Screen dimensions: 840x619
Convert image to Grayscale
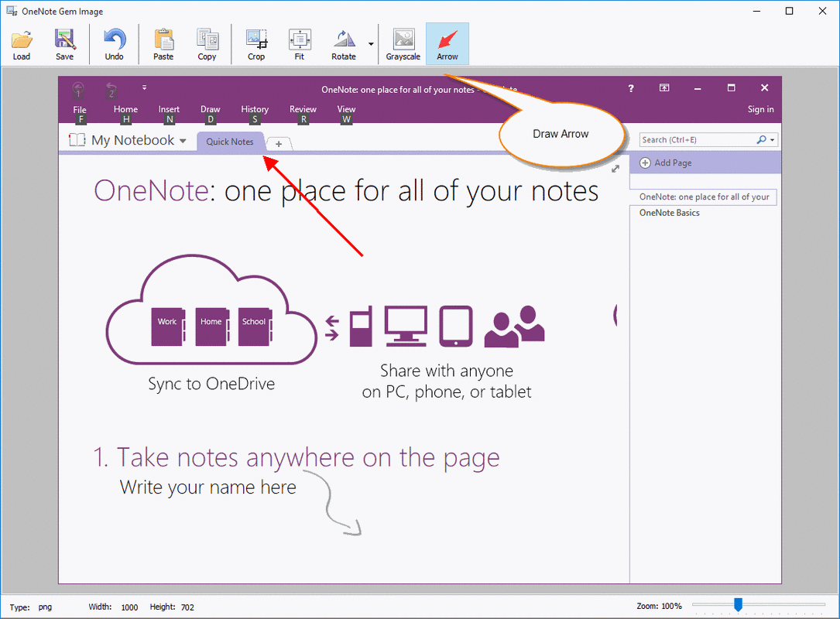(x=403, y=43)
